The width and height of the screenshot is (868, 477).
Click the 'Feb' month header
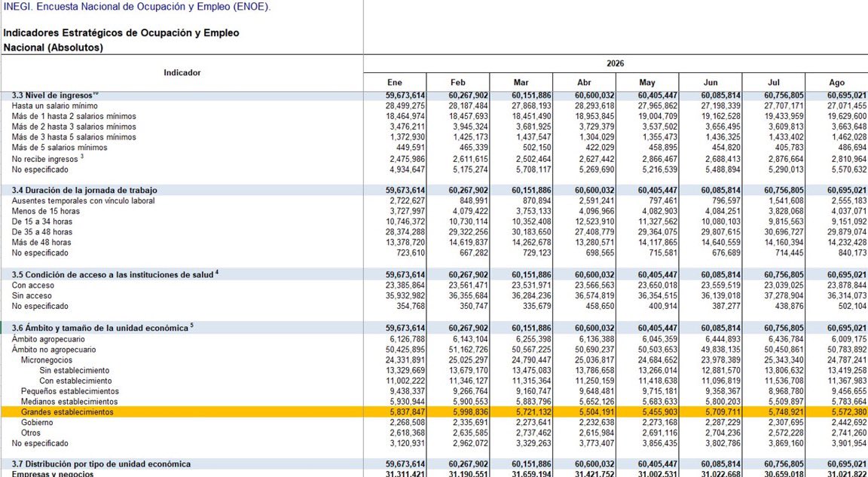coord(458,82)
